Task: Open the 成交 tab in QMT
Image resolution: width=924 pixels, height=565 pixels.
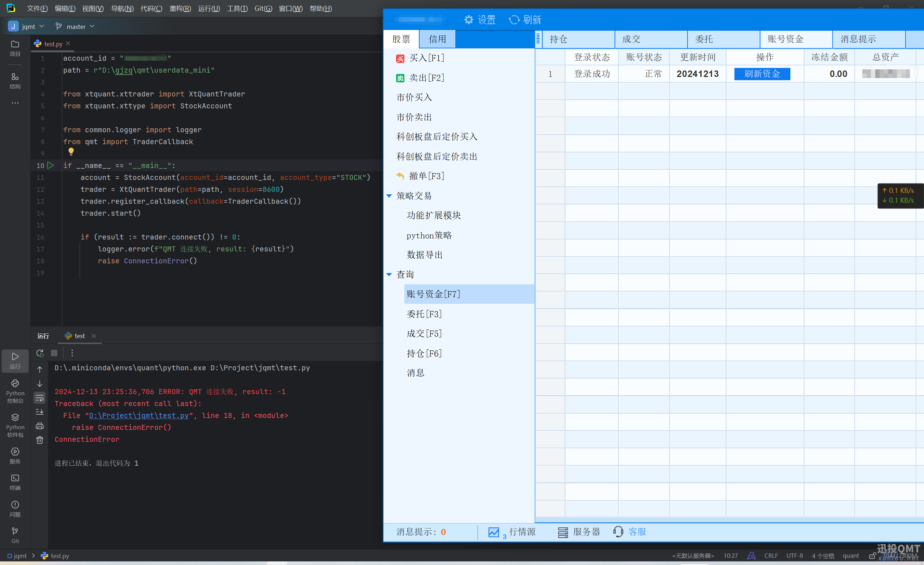Action: (651, 39)
